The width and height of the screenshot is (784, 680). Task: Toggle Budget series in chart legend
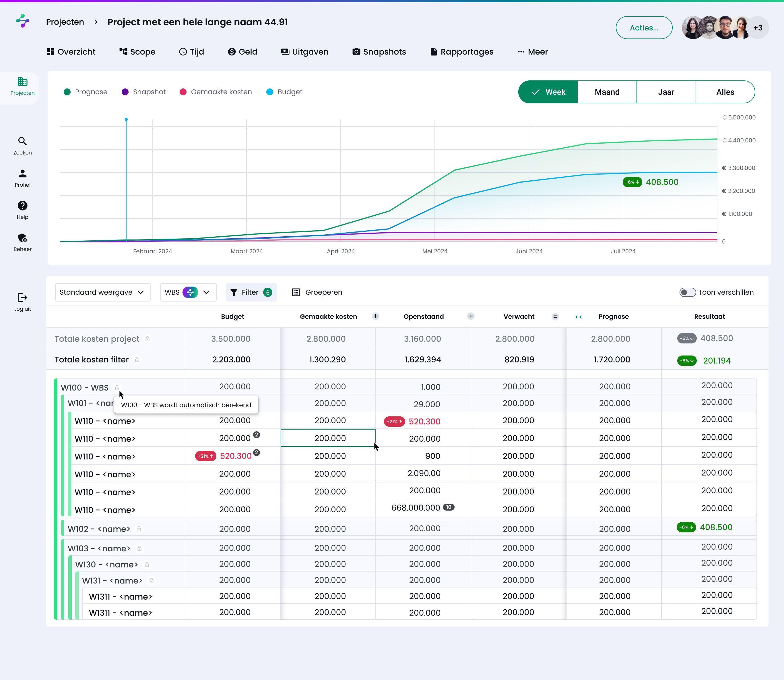284,92
